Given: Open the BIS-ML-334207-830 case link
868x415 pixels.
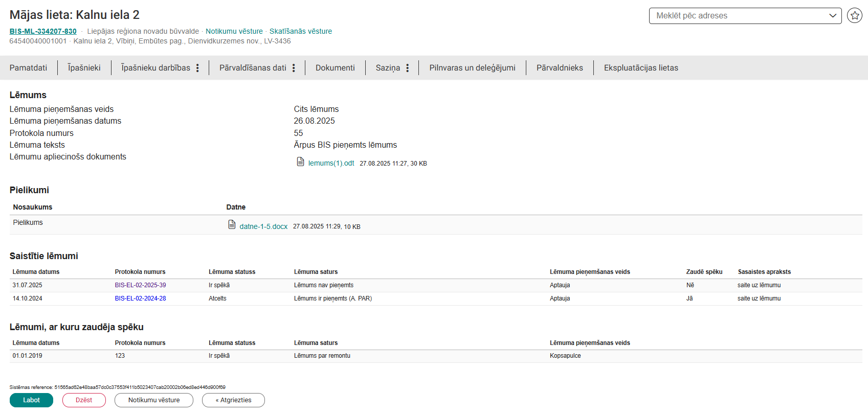Looking at the screenshot, I should coord(43,32).
